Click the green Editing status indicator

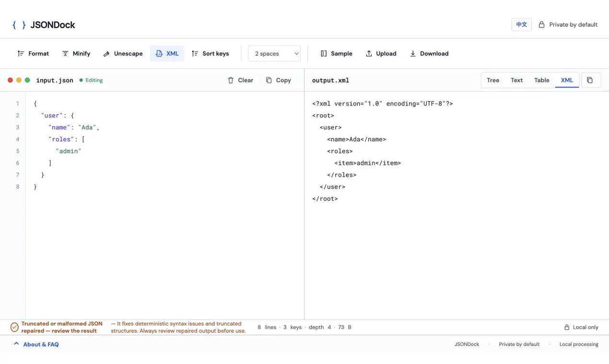coord(91,80)
